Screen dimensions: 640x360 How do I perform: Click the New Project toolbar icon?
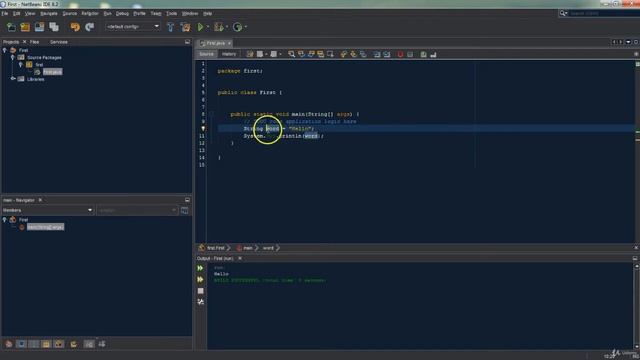(x=25, y=27)
